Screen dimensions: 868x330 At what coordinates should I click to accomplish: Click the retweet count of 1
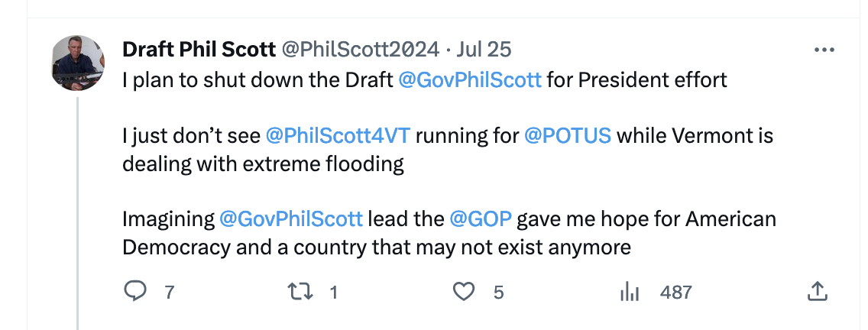[333, 292]
